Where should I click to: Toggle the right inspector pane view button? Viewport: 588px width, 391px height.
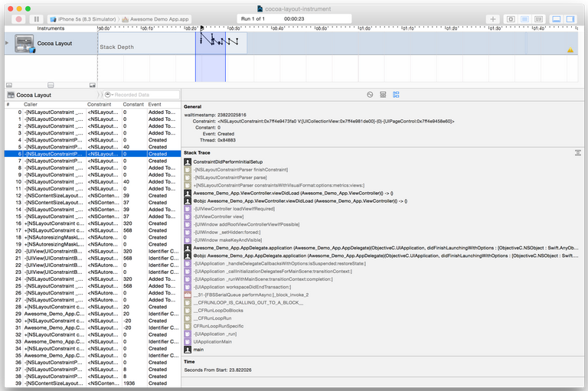click(571, 18)
